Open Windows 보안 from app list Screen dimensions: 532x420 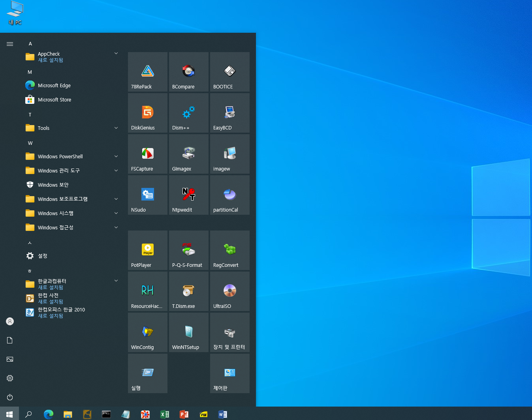(72, 185)
